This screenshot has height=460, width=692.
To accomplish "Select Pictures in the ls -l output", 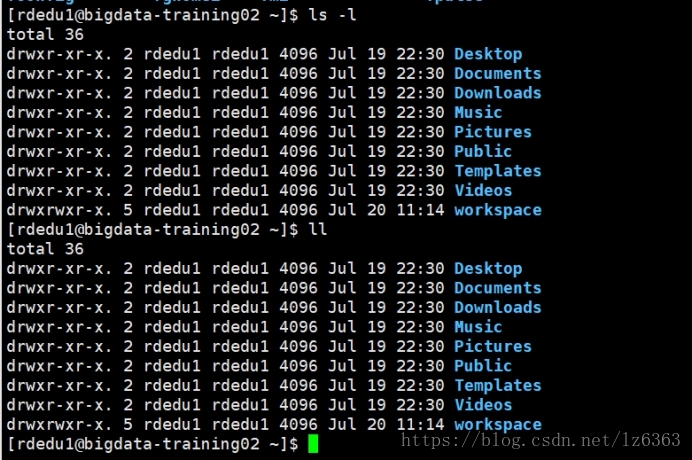I will [x=493, y=132].
